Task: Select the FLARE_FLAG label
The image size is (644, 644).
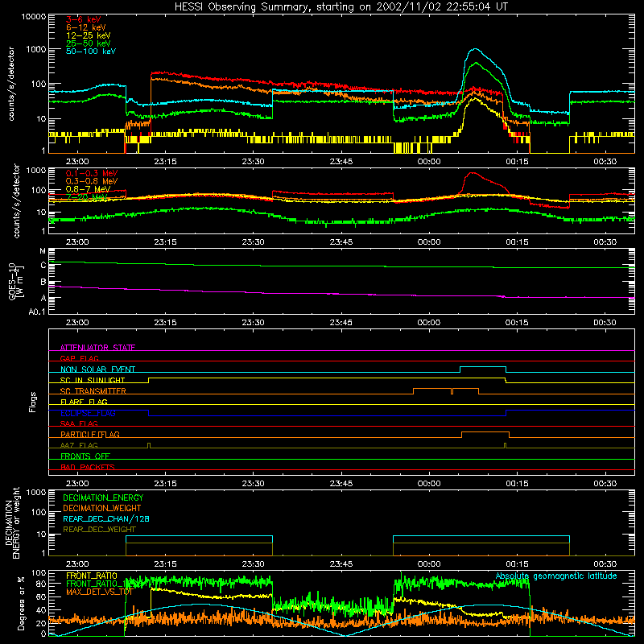Action: point(84,402)
